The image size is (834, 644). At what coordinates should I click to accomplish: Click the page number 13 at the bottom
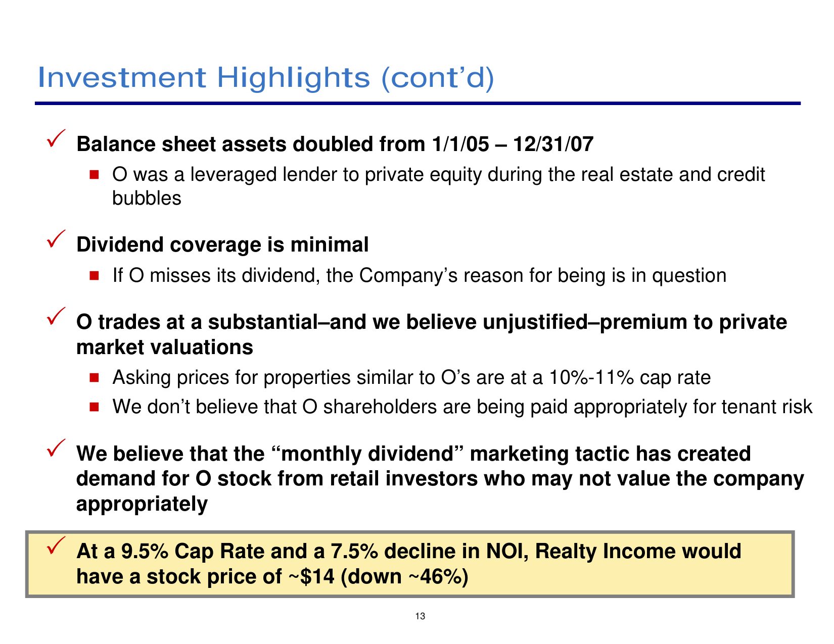pyautogui.click(x=420, y=616)
